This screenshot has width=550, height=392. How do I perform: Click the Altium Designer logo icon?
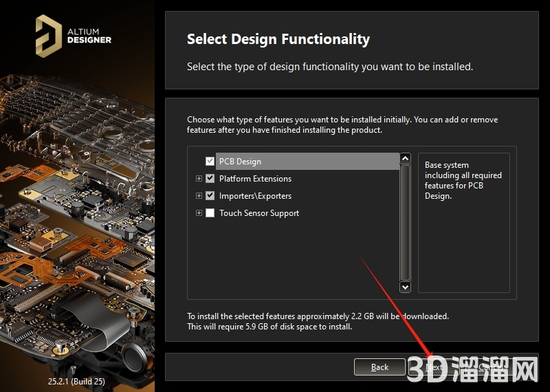coord(48,36)
